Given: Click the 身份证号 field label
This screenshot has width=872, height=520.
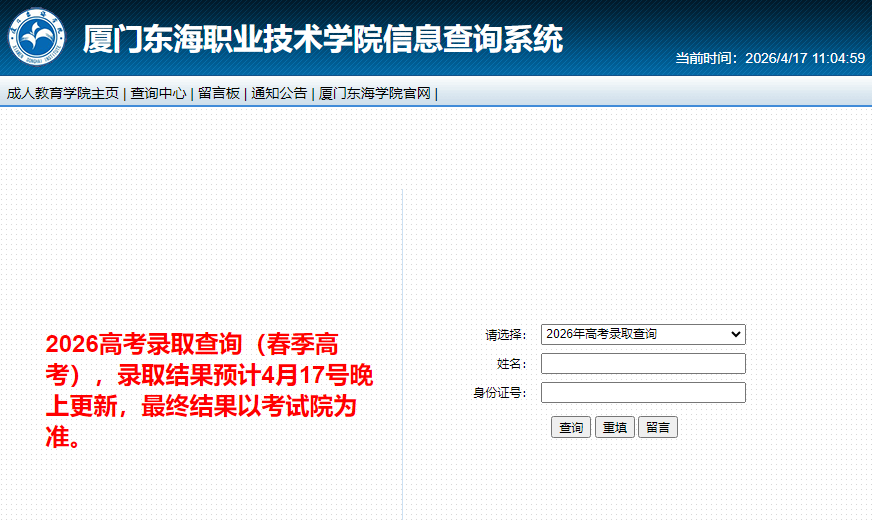Looking at the screenshot, I should (500, 392).
